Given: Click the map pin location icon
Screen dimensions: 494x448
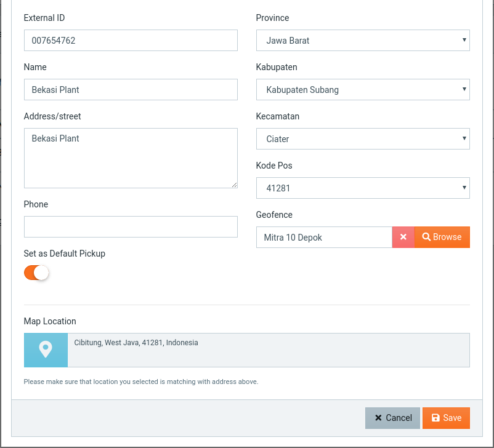Looking at the screenshot, I should pos(46,350).
